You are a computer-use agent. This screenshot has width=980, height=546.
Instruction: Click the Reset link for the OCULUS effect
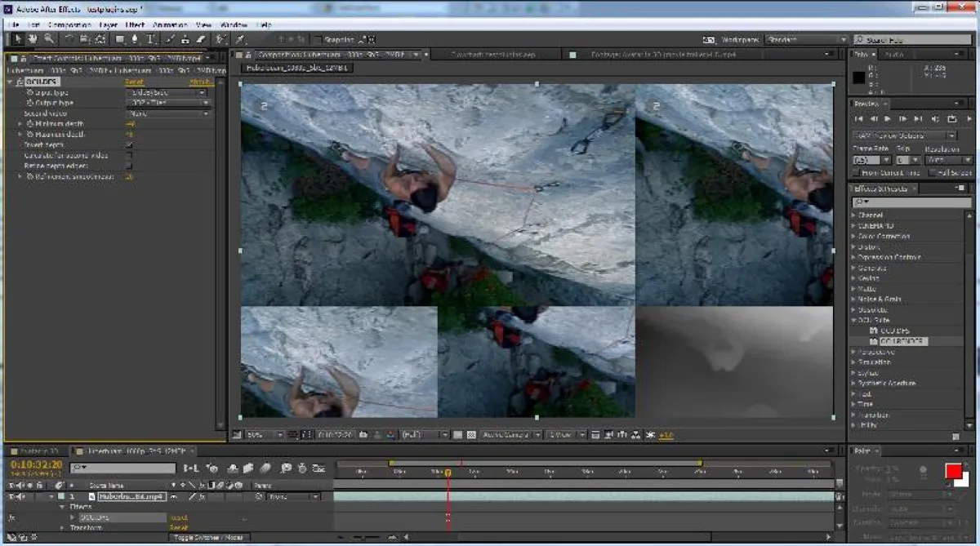[134, 82]
